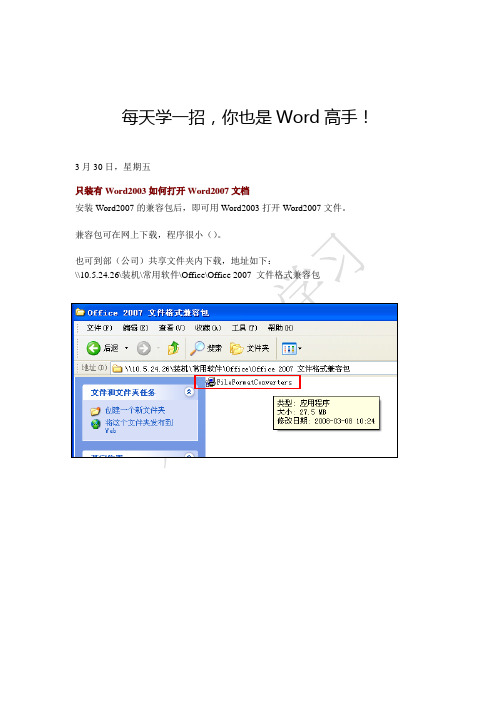Screen dimensions: 496x702
Task: Select the FileFormatConverters file
Action: click(248, 382)
